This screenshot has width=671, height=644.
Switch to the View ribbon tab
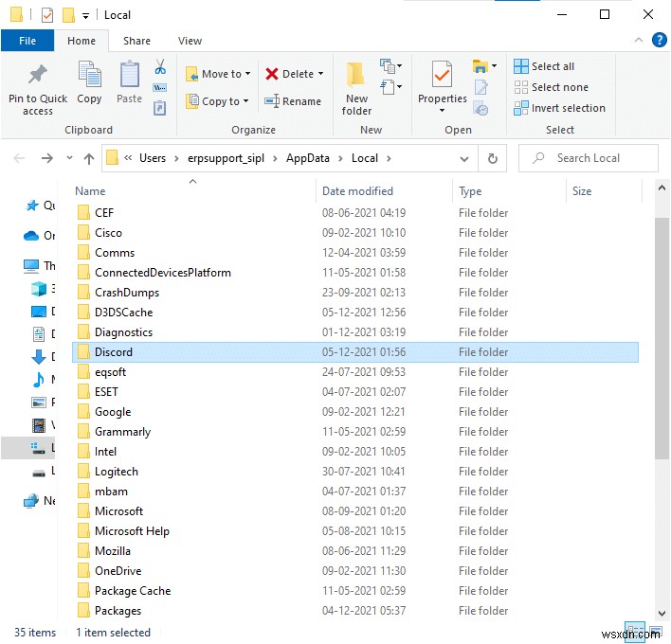tap(190, 41)
